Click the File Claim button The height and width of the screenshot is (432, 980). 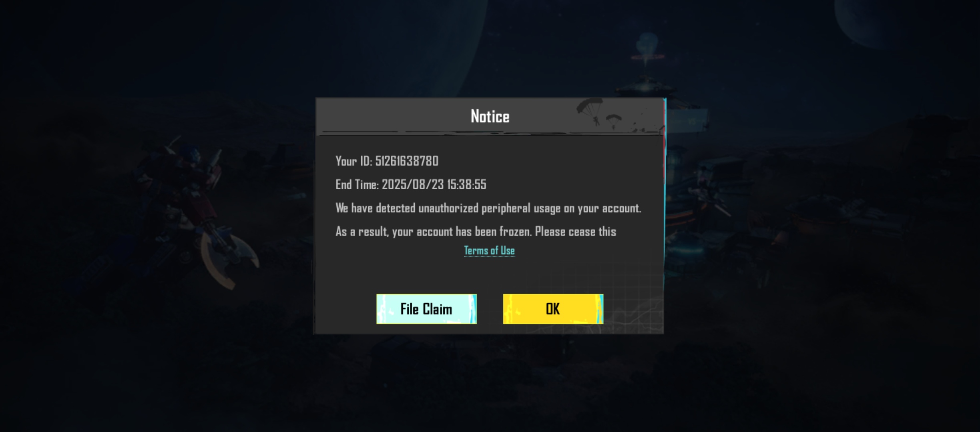pos(426,309)
